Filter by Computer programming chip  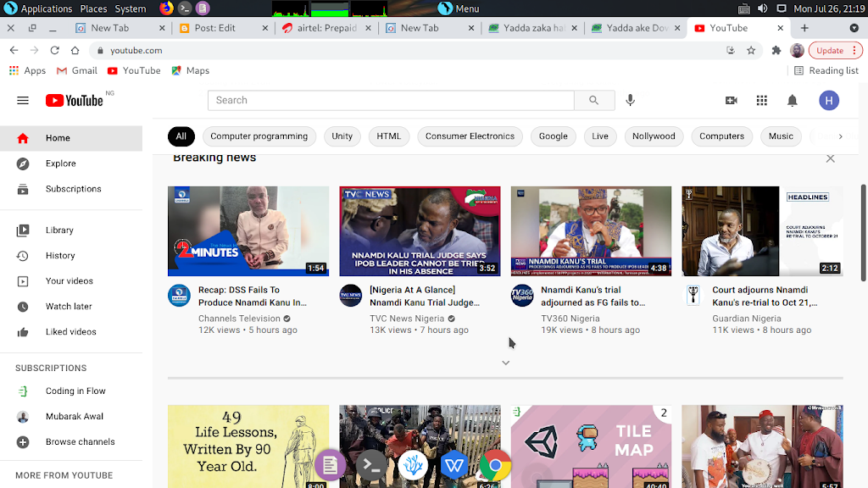point(259,136)
